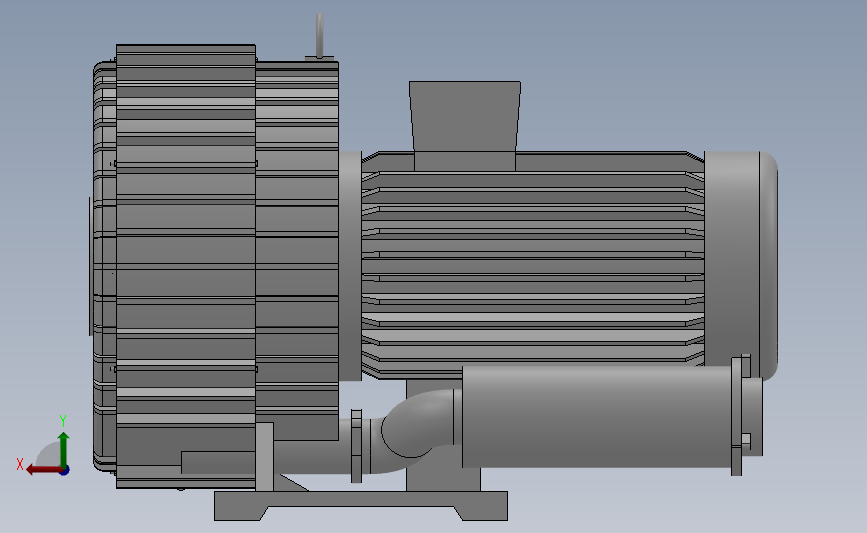Select the cylindrical silencer below the motor
The height and width of the screenshot is (533, 867).
click(x=597, y=416)
